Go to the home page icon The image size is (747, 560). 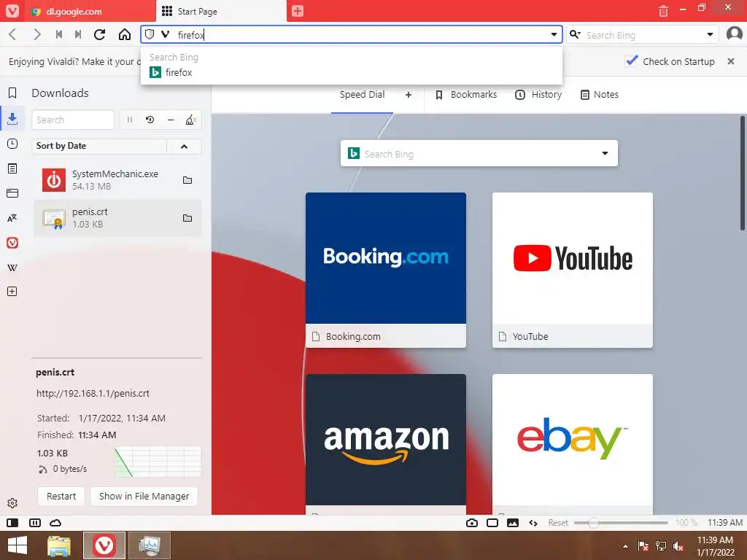[125, 35]
